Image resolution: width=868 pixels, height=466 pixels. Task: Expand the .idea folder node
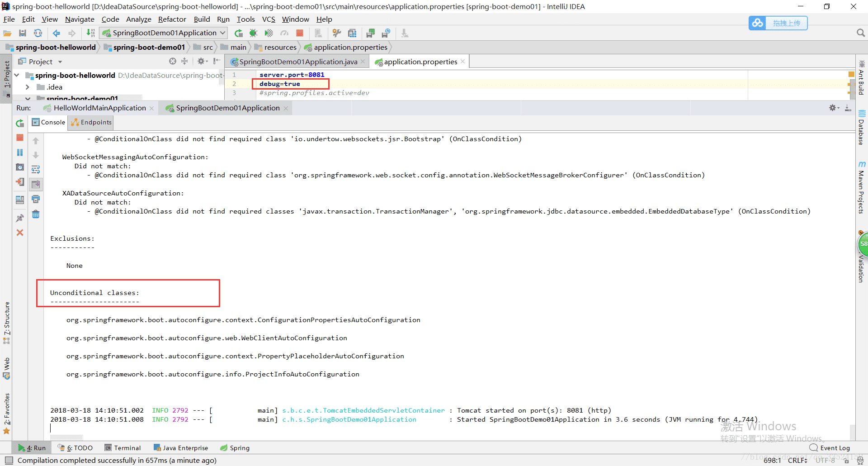pyautogui.click(x=28, y=87)
